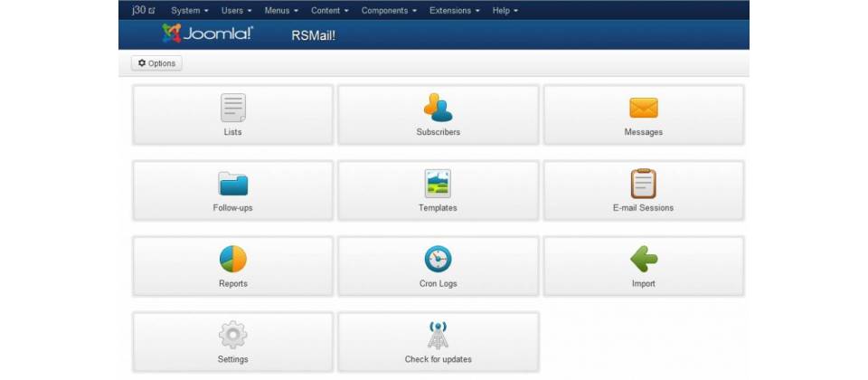The image size is (868, 380).
Task: Open the Reports pie chart icon
Action: point(233,260)
